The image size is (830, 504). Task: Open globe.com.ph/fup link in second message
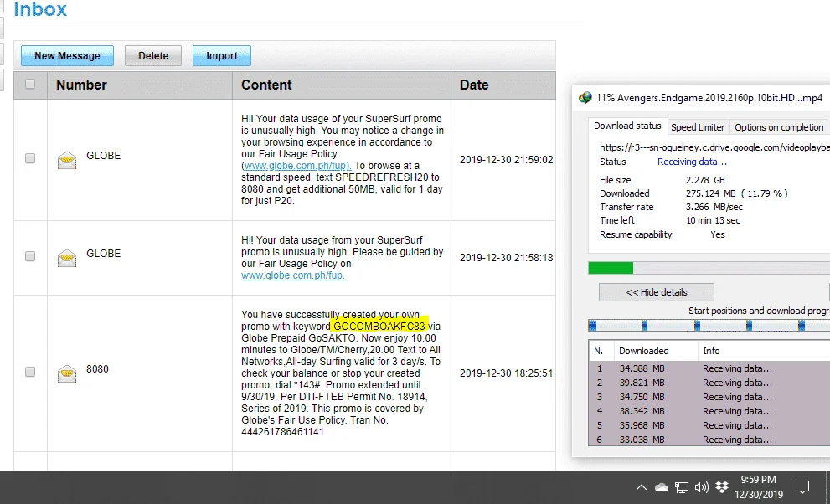[x=293, y=275]
